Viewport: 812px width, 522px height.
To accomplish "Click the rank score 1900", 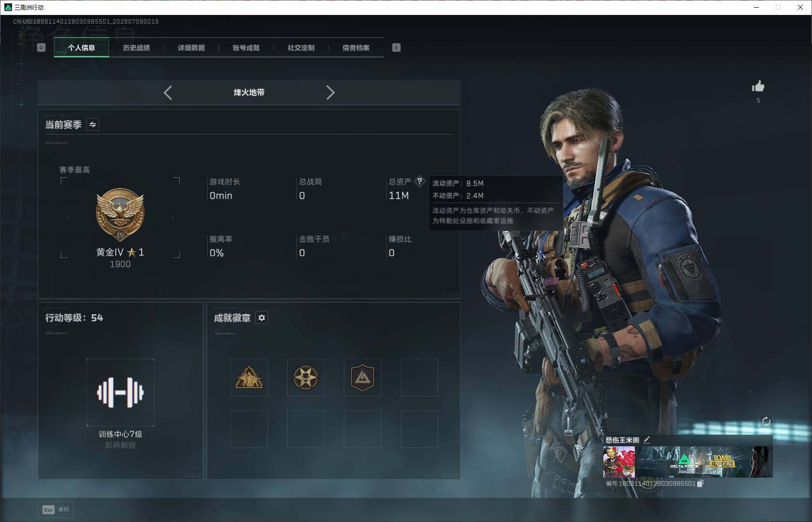I will 120,264.
